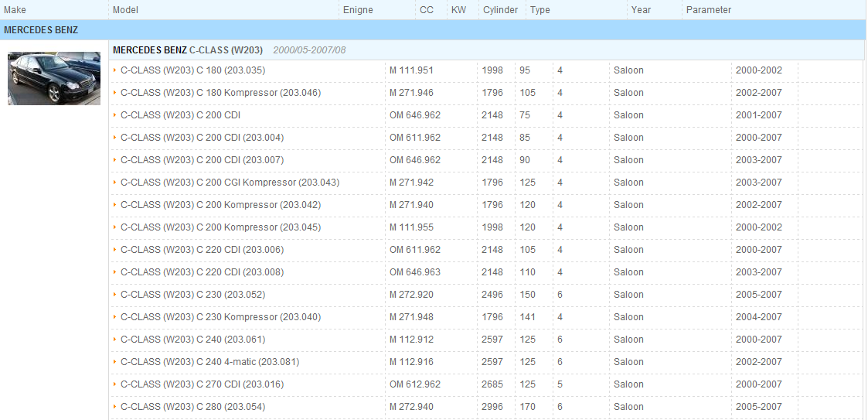Image resolution: width=868 pixels, height=420 pixels.
Task: Click the Model column header
Action: click(x=125, y=10)
